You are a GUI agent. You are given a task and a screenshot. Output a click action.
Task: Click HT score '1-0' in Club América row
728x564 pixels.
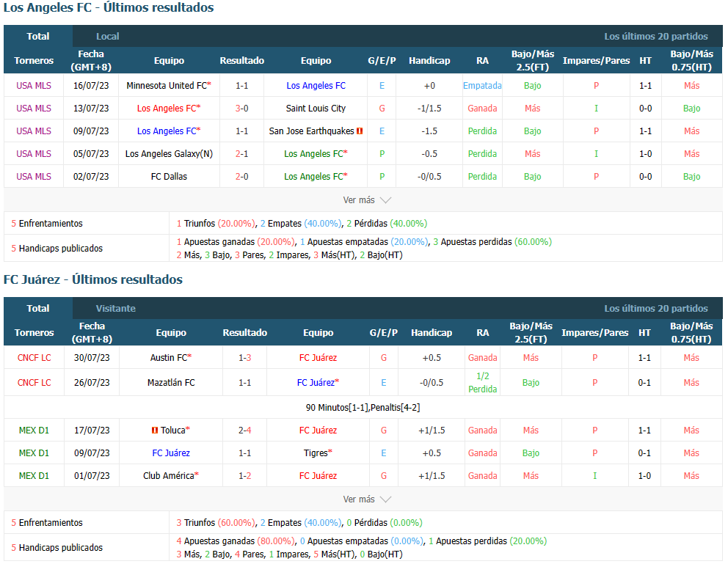tap(644, 475)
